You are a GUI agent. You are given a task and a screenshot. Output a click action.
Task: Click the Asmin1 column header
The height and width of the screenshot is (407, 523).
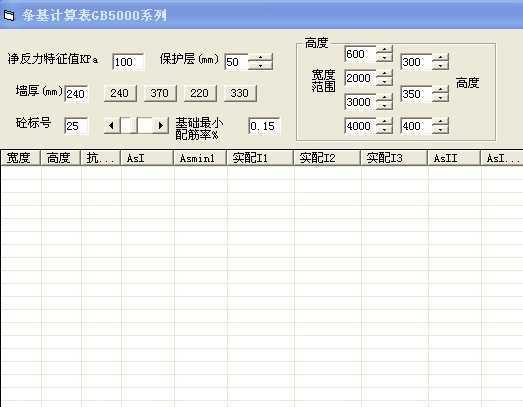tap(200, 158)
